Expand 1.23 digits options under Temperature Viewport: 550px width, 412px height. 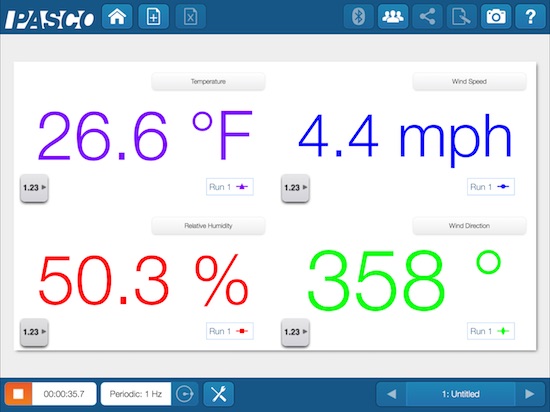pos(34,188)
